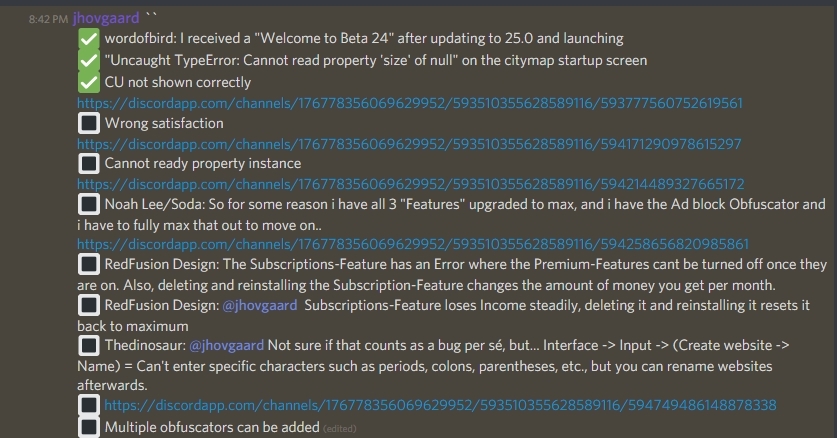Open the @jhovgaard mention in Thedinosaur's report
The image size is (837, 438).
point(226,346)
